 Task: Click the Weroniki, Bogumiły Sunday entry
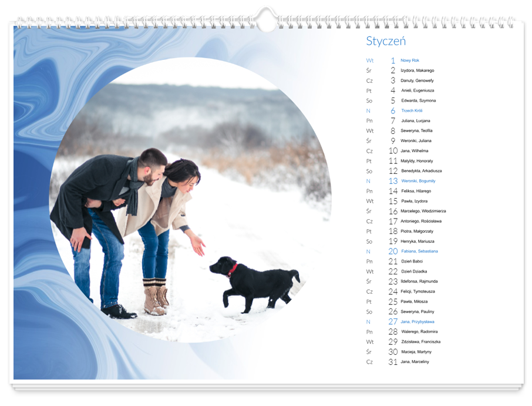click(x=418, y=181)
